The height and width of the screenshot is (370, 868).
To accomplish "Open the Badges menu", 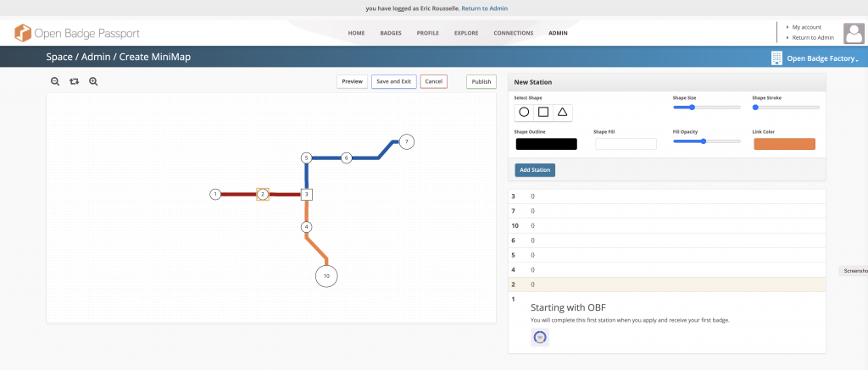I will point(390,33).
